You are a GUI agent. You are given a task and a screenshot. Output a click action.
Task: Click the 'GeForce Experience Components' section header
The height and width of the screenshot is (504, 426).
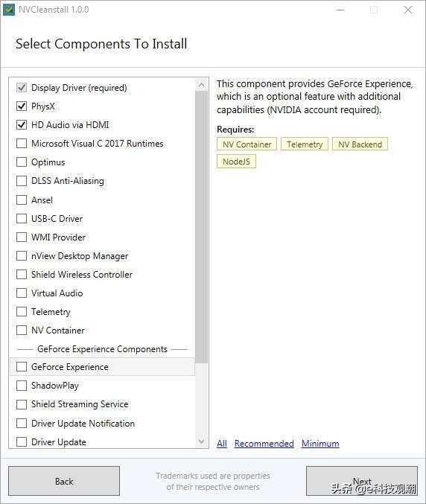pos(102,349)
